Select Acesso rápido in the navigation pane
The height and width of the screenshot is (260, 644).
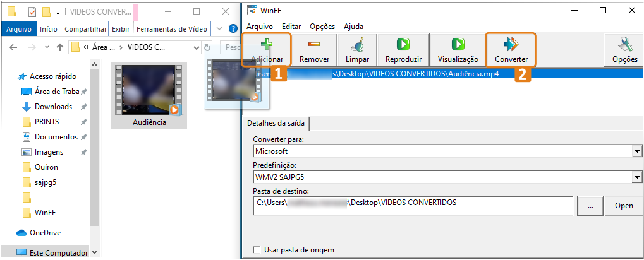point(52,76)
